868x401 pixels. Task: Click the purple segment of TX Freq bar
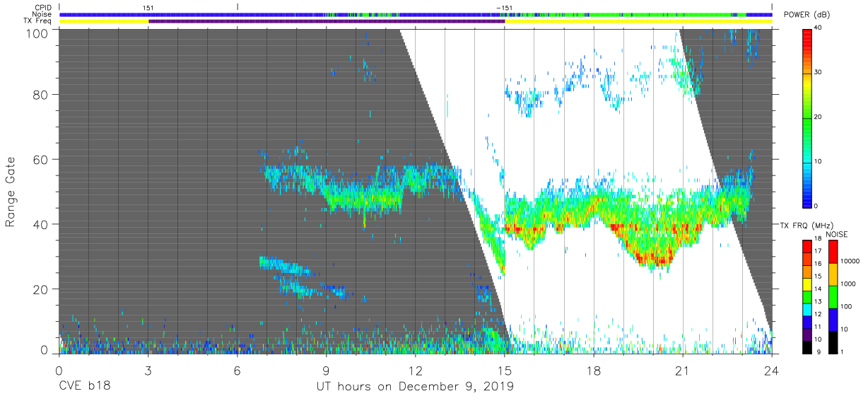(327, 21)
